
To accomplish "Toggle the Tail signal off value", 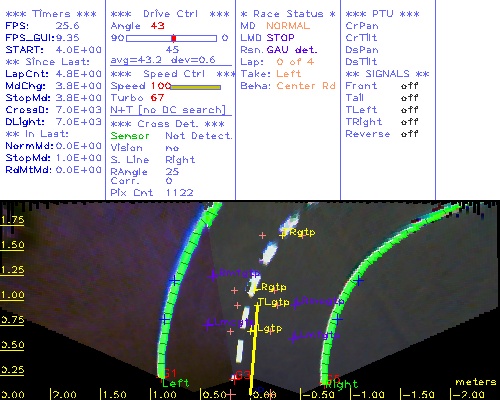I will (409, 98).
